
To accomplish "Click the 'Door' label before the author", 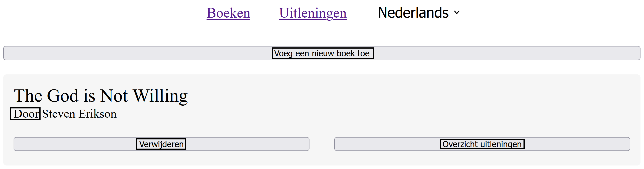I will click(x=25, y=114).
